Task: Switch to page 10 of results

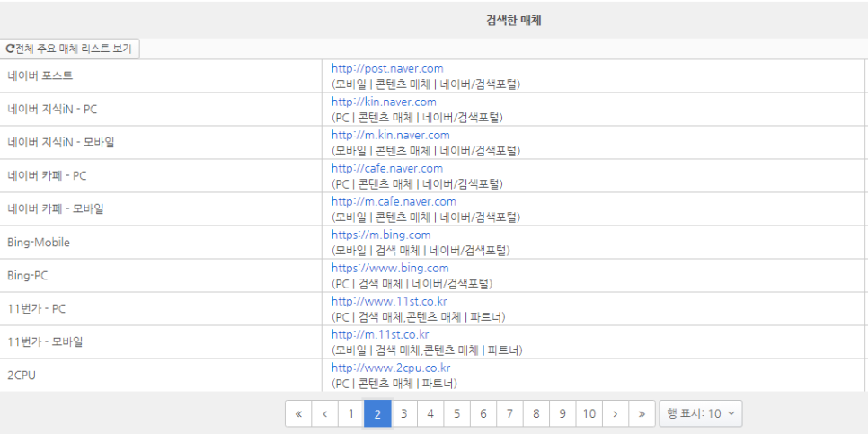Action: pyautogui.click(x=589, y=413)
